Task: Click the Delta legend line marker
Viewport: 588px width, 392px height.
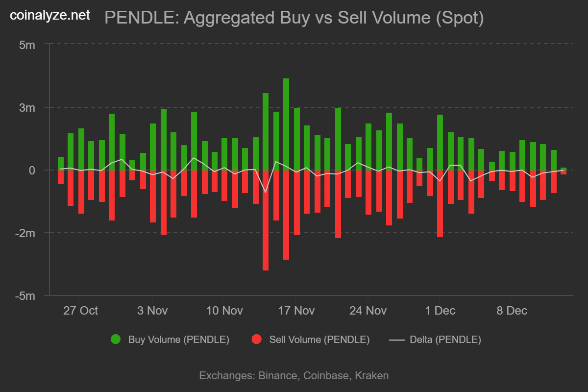Action: 397,340
